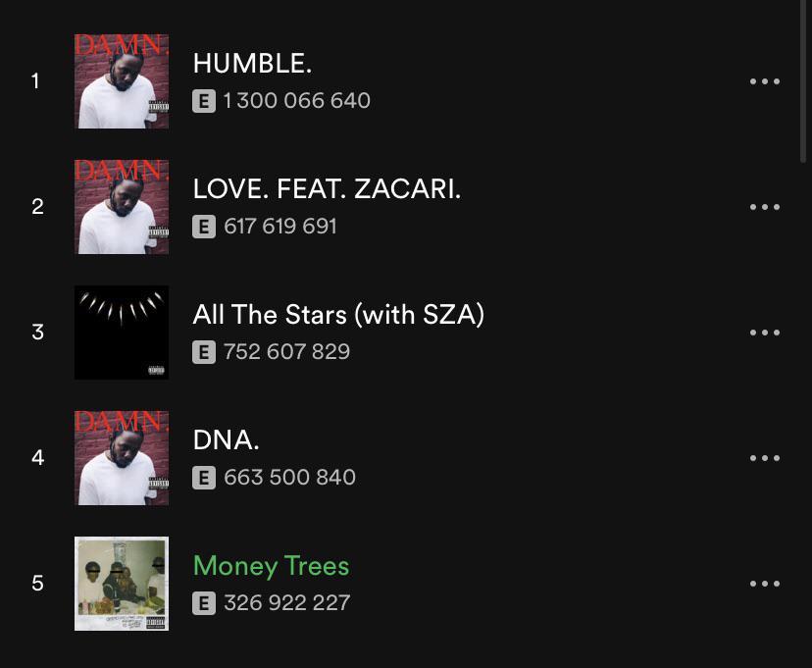Play the track titled HUMBLE.
The image size is (812, 668).
(252, 64)
